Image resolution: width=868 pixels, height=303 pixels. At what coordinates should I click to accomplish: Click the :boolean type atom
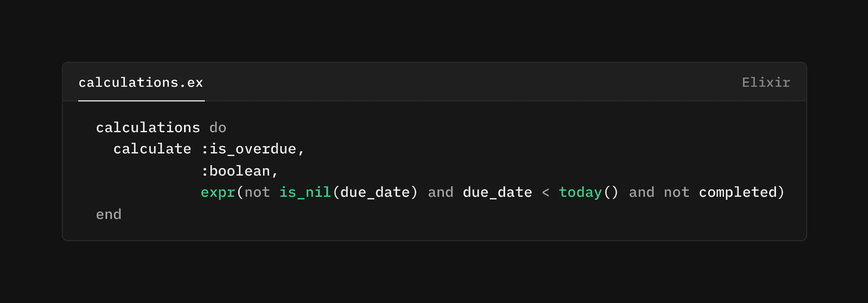pos(235,171)
